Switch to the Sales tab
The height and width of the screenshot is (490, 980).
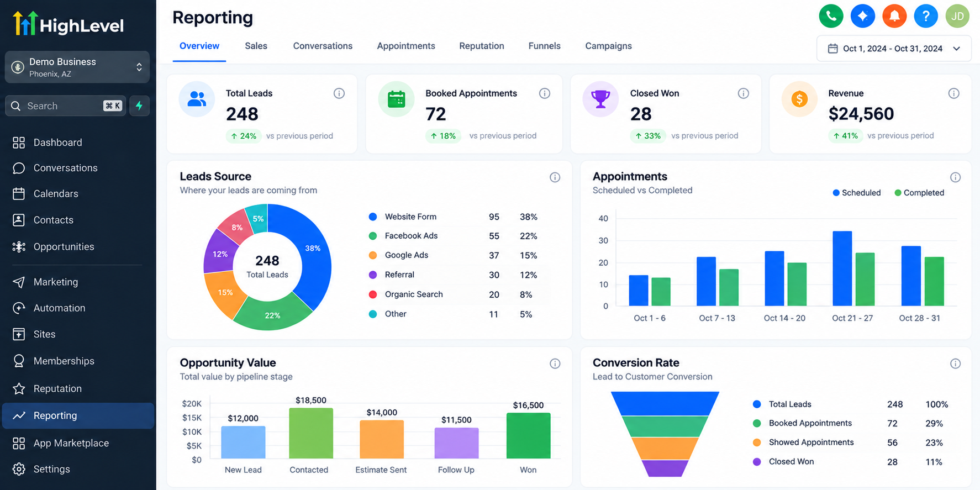256,46
